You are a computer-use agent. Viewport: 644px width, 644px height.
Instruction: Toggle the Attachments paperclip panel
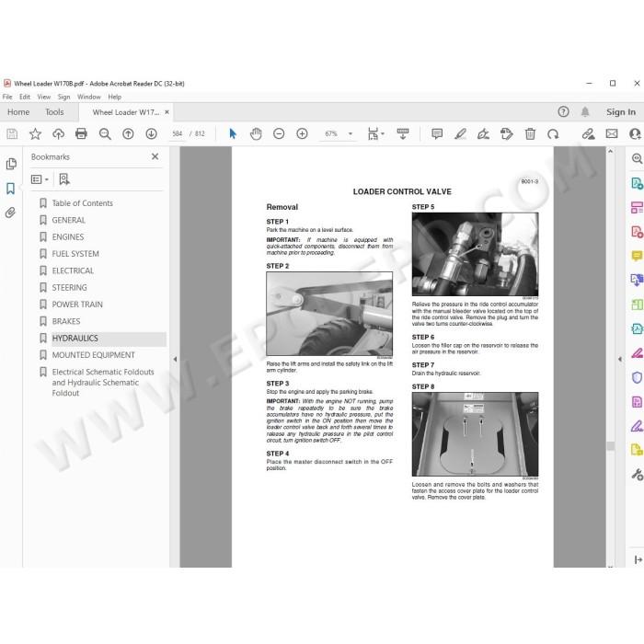[10, 213]
